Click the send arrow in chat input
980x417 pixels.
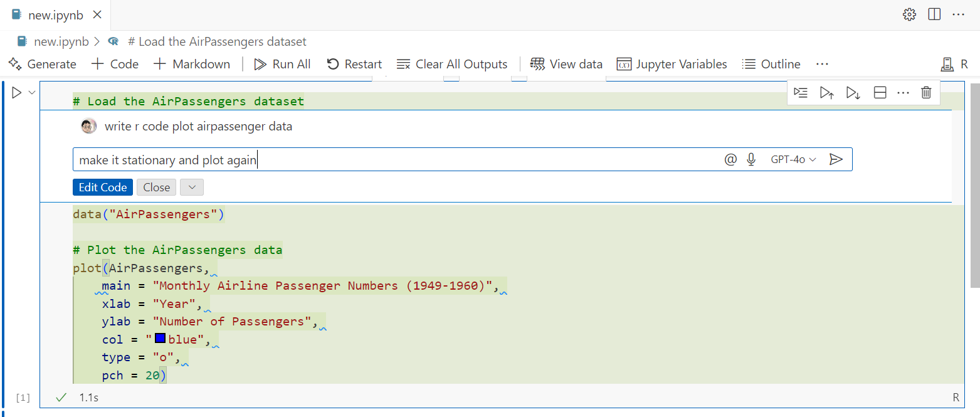[835, 159]
